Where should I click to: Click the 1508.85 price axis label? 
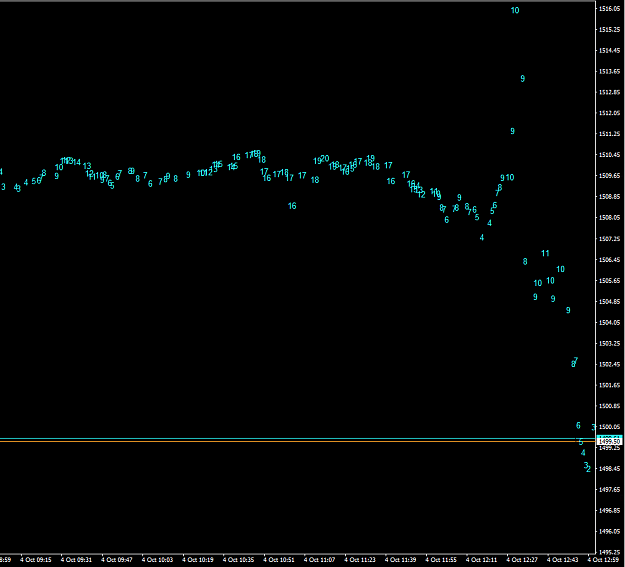coord(609,197)
